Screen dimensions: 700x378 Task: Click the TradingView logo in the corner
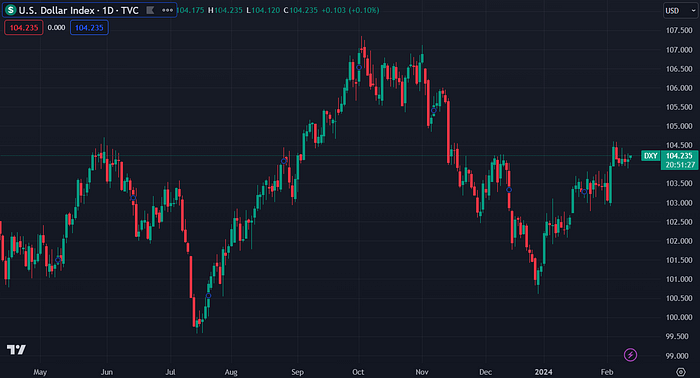point(16,349)
